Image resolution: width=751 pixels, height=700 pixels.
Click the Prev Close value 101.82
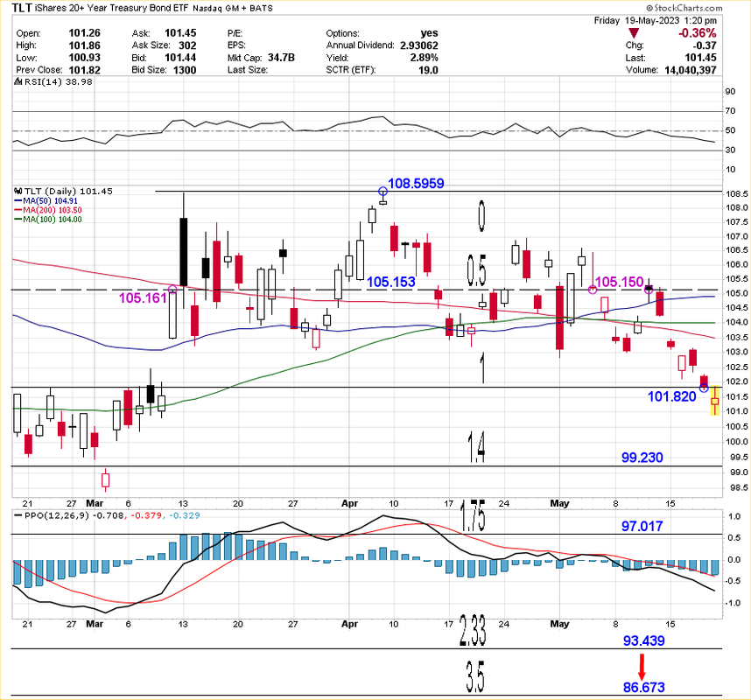pyautogui.click(x=84, y=70)
